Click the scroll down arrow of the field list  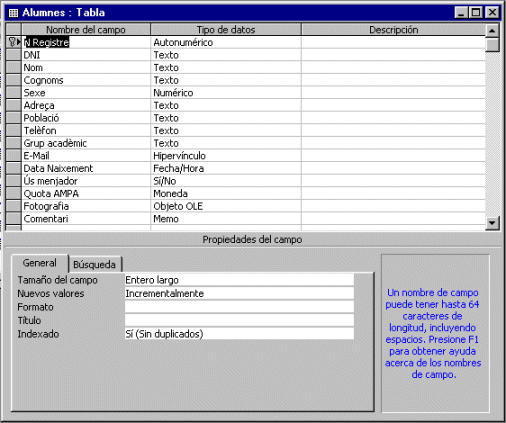pos(492,223)
